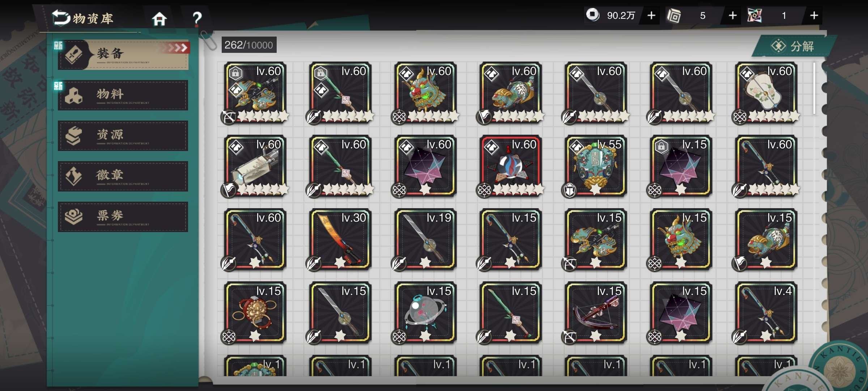
Task: Select the lv.30 orange blade weapon
Action: pos(340,239)
